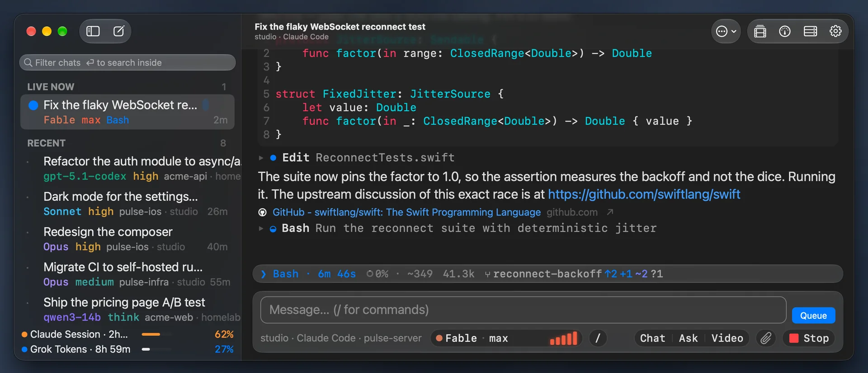The image size is (868, 373).
Task: Toggle the sidebar panel icon
Action: tap(93, 31)
